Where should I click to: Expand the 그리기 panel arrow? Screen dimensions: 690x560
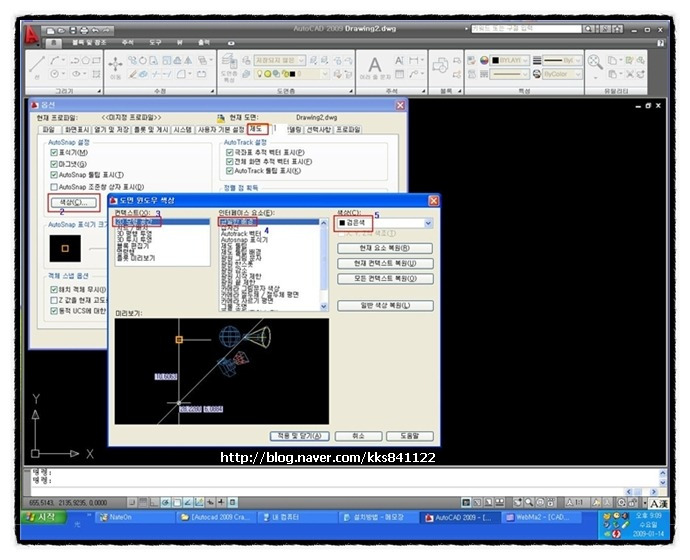[99, 92]
